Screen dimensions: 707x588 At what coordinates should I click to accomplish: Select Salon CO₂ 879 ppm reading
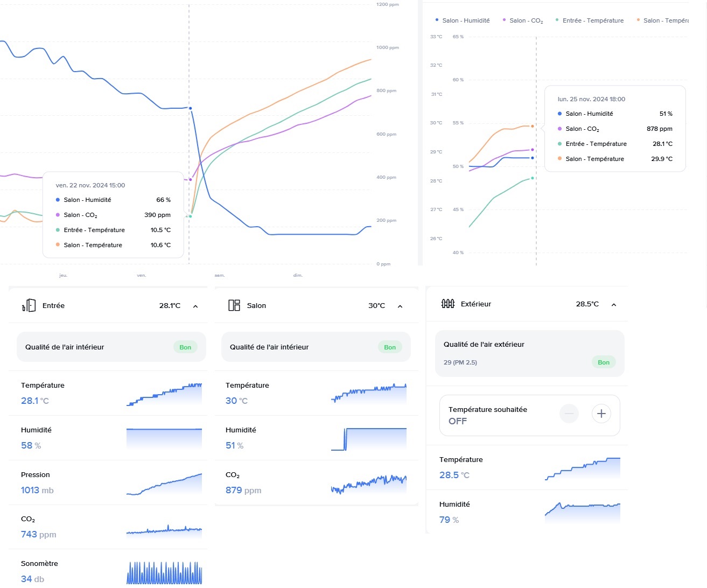coord(243,491)
